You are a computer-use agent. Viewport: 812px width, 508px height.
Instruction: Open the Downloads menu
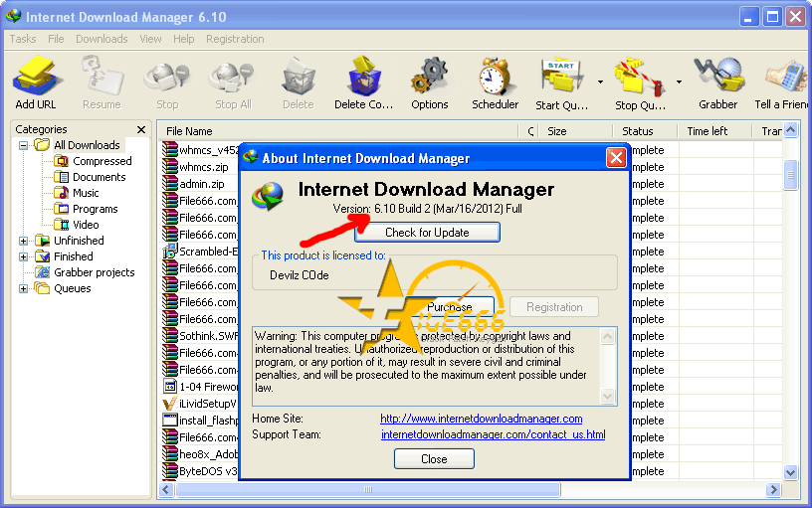101,40
